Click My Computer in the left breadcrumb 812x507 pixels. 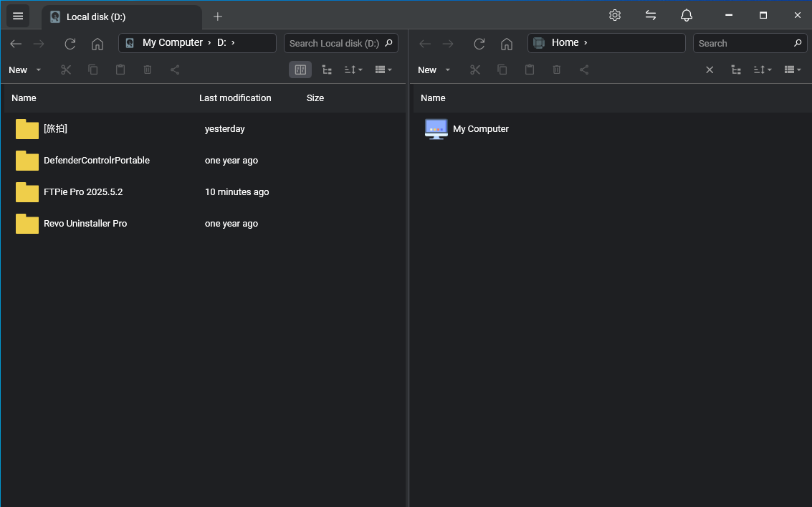coord(172,43)
